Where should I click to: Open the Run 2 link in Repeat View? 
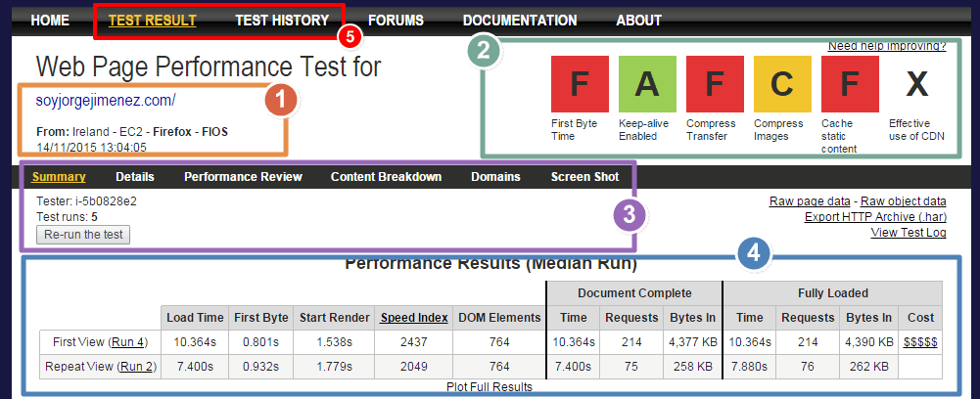click(135, 367)
